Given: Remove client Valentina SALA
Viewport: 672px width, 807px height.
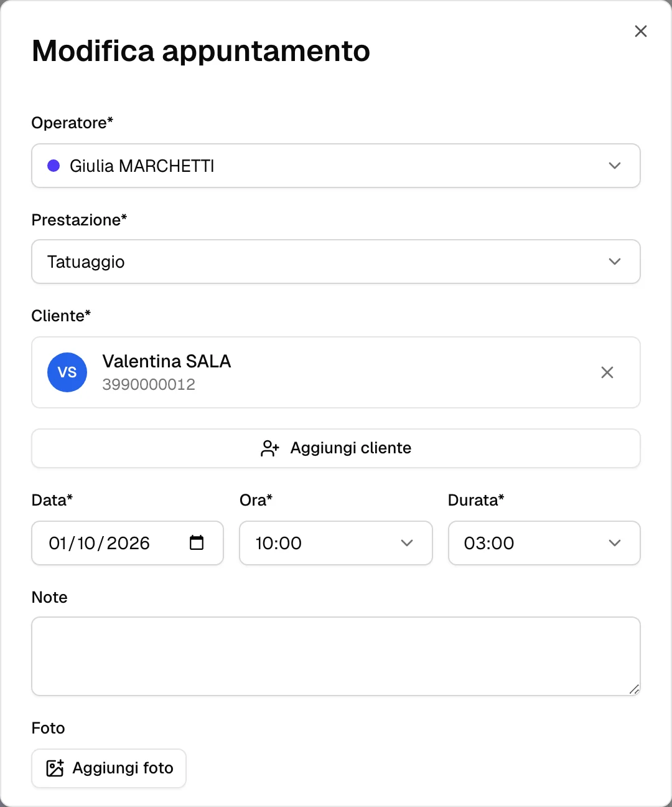Looking at the screenshot, I should click(607, 372).
